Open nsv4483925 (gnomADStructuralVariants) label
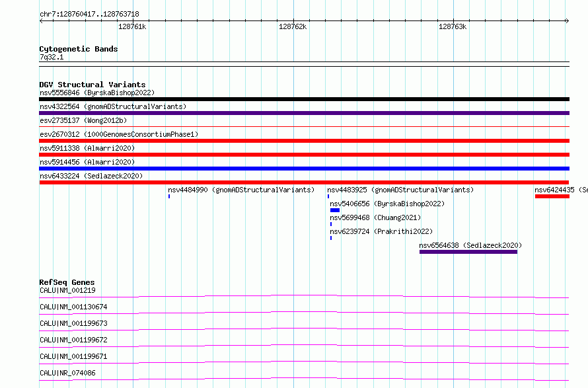This screenshot has width=588, height=388. coord(400,190)
